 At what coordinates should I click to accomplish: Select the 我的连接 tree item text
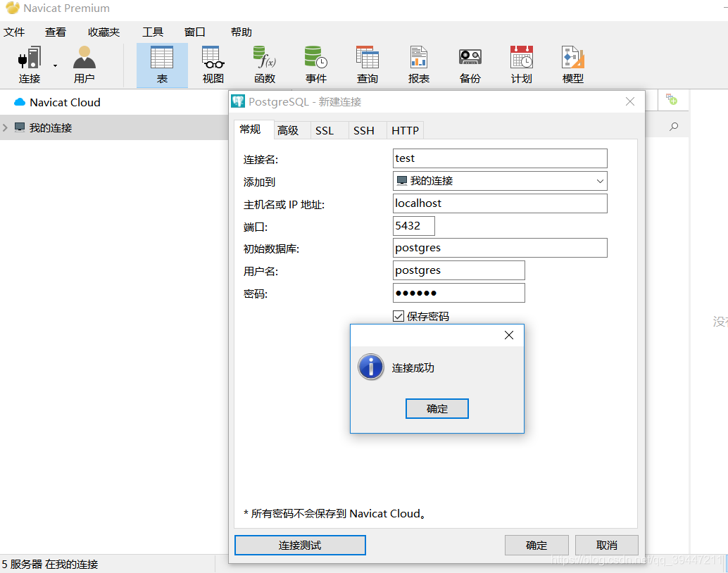(x=51, y=127)
